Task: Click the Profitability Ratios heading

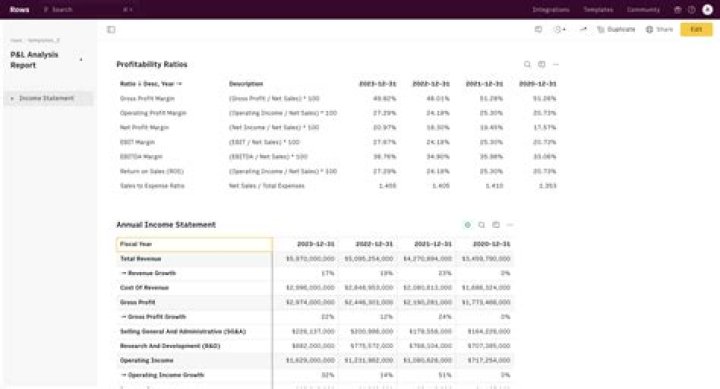Action: click(x=152, y=64)
